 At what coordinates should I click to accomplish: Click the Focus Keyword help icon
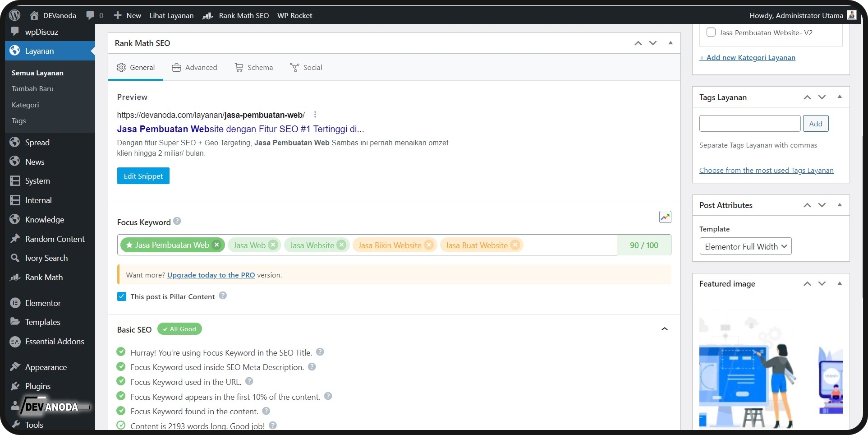pyautogui.click(x=177, y=221)
